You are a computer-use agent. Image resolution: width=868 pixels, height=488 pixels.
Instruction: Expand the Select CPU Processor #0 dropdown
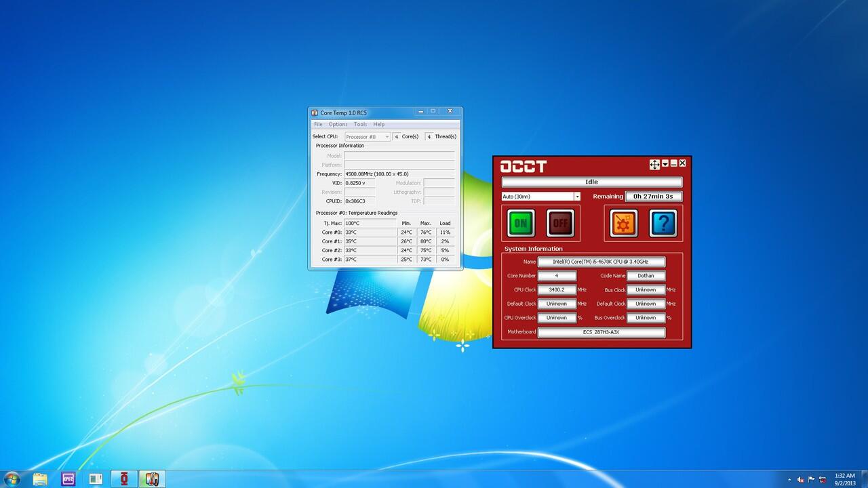point(368,137)
